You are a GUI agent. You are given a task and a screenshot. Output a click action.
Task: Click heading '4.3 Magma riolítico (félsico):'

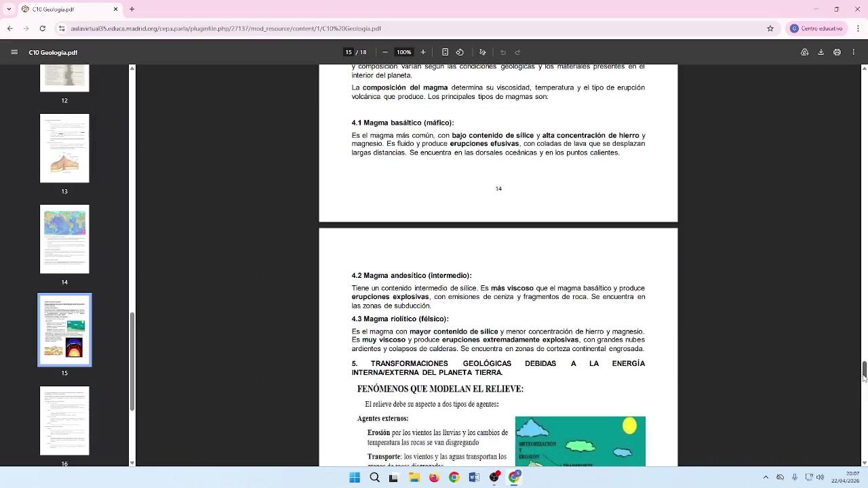(400, 319)
